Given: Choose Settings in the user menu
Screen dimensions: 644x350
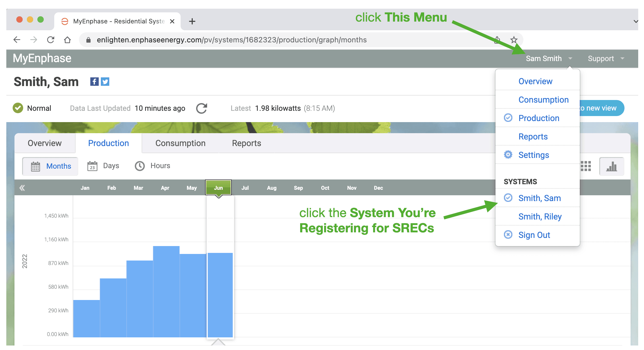Looking at the screenshot, I should (533, 155).
